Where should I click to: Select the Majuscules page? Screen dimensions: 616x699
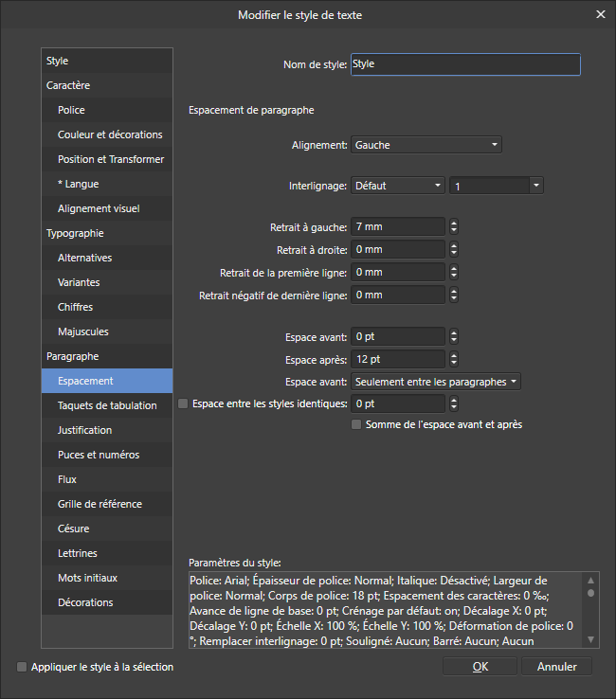(107, 332)
